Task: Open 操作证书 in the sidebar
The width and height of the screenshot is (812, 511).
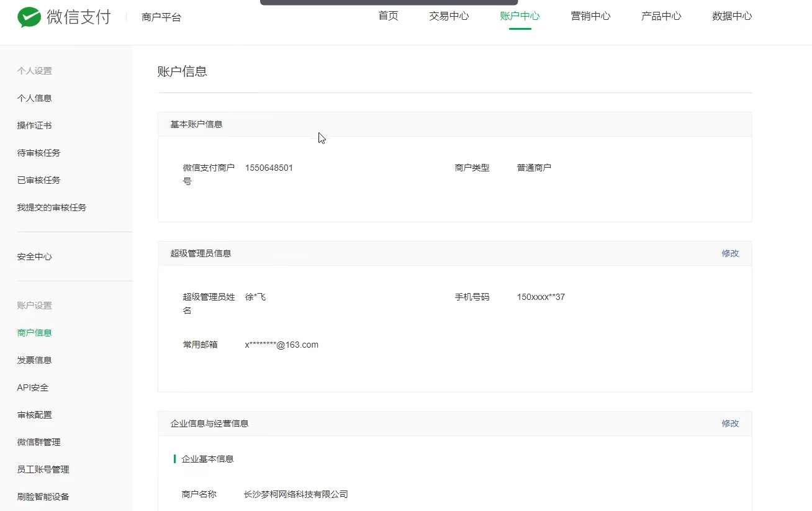Action: [35, 125]
